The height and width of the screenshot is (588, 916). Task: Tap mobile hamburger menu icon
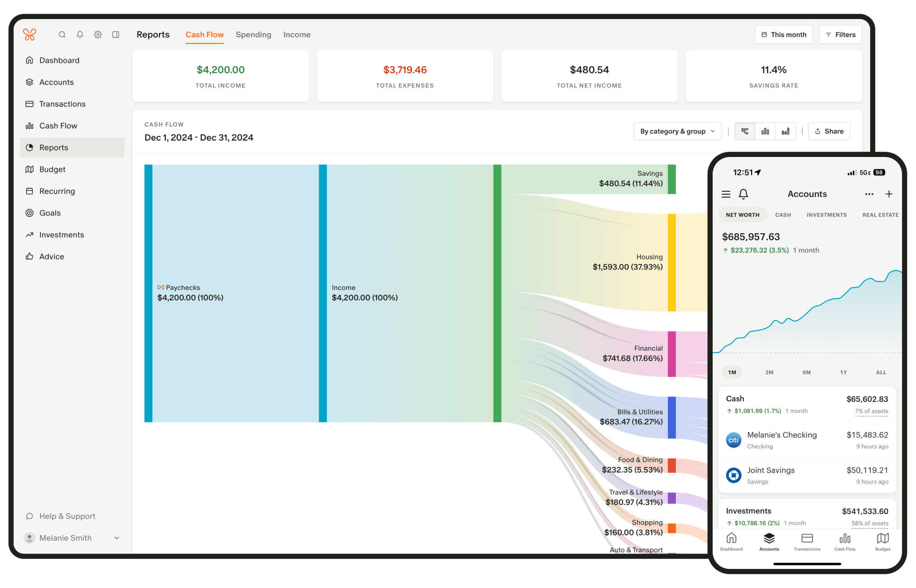tap(726, 194)
